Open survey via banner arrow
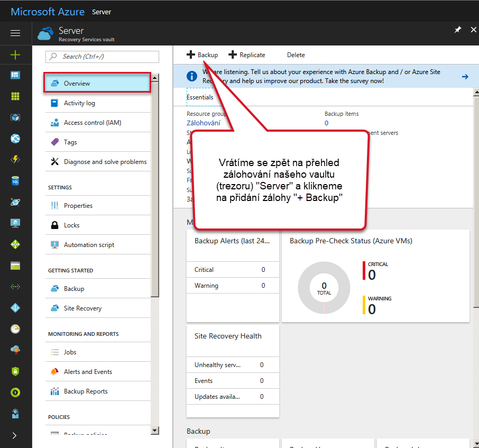 coord(465,76)
